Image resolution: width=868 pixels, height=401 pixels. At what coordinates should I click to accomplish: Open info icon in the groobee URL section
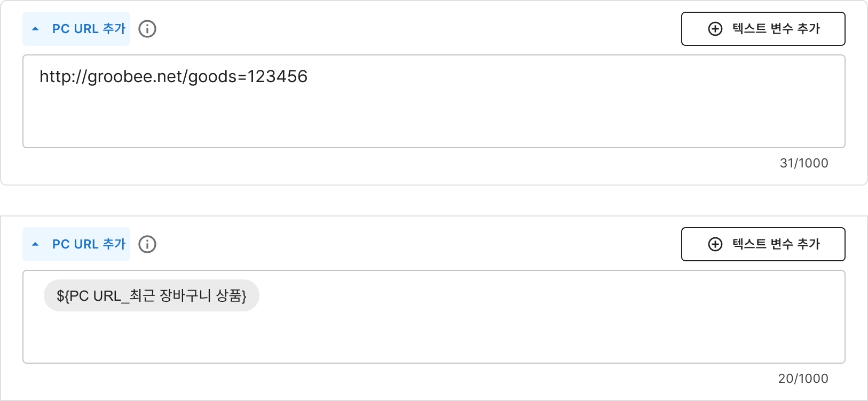pos(147,29)
